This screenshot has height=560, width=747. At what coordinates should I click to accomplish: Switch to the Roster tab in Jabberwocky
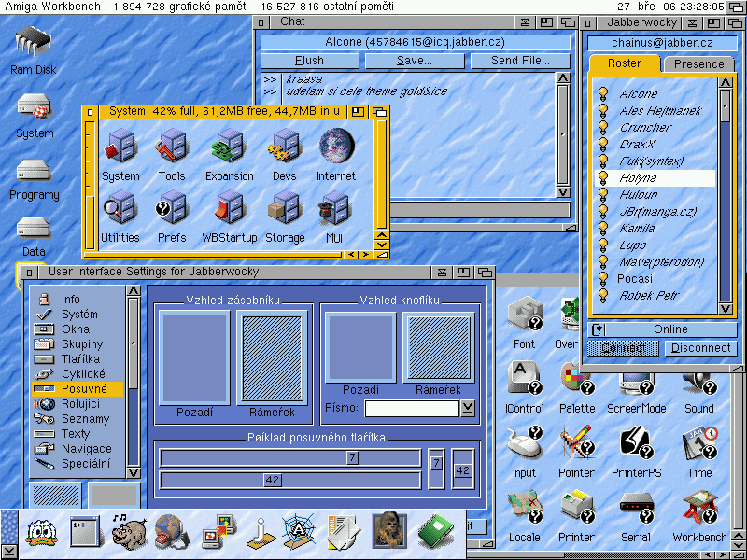pos(625,63)
